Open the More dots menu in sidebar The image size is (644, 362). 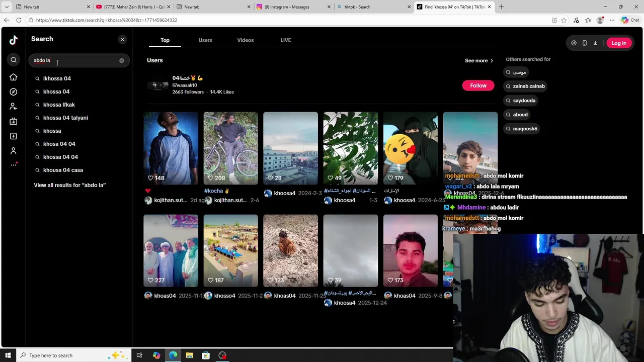[14, 165]
